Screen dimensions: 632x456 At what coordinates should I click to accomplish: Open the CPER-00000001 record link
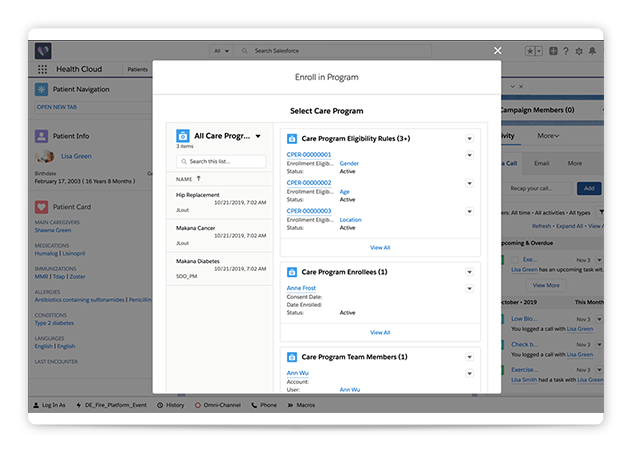(308, 155)
